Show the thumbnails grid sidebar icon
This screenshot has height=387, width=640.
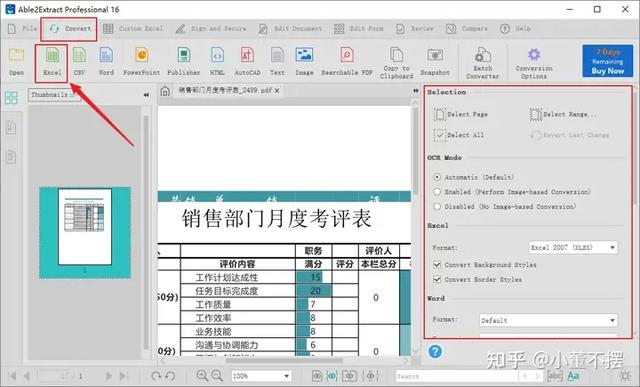[11, 98]
